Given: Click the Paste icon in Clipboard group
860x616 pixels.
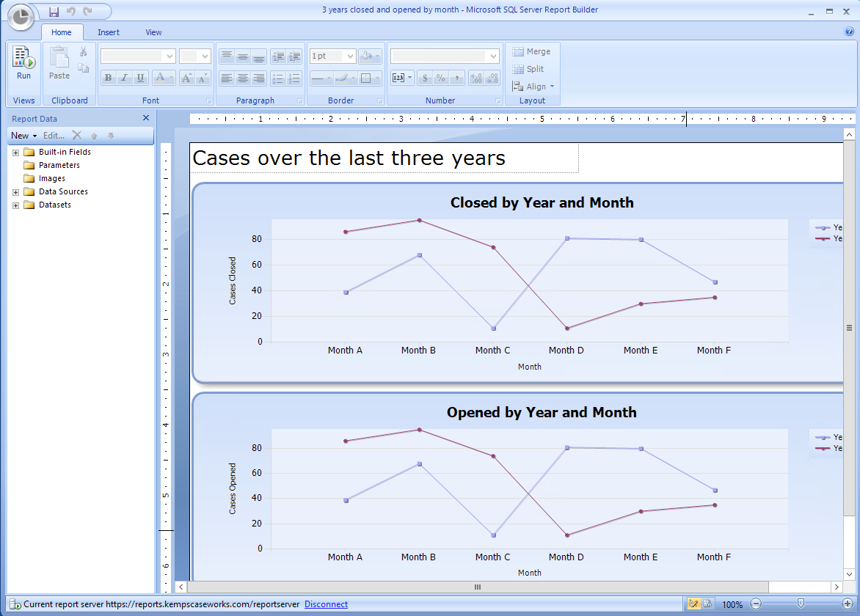Looking at the screenshot, I should click(59, 63).
